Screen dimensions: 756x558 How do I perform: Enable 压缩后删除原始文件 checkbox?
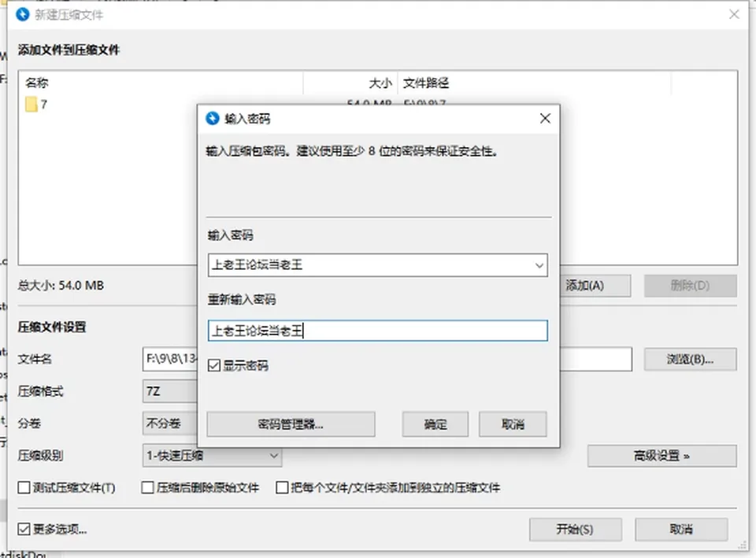147,488
